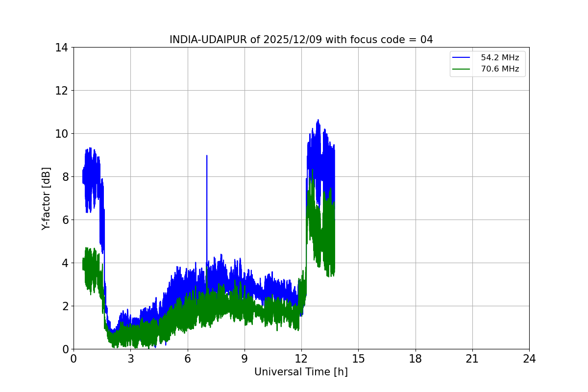The image size is (588, 392).
Task: Click x-axis tick label 21
Action: (x=472, y=359)
